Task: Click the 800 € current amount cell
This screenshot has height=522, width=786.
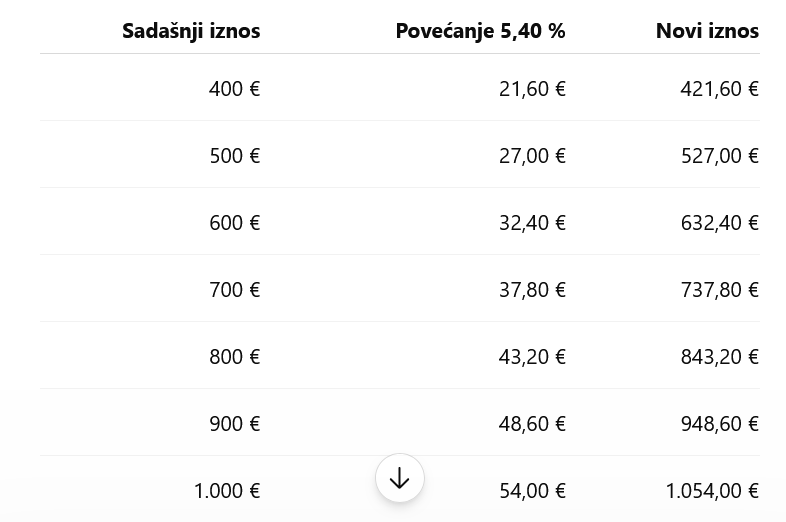Action: (235, 357)
